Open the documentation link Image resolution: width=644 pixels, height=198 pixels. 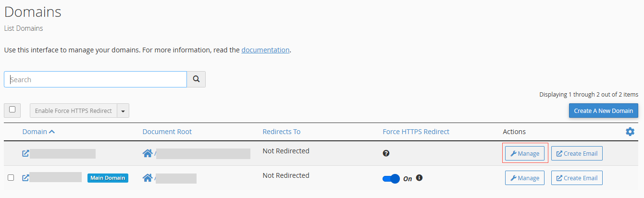[x=265, y=49]
